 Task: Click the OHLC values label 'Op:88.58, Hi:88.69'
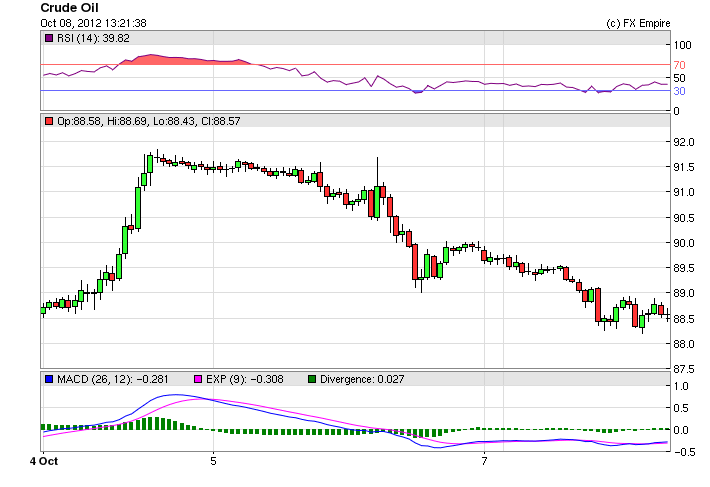click(x=102, y=121)
